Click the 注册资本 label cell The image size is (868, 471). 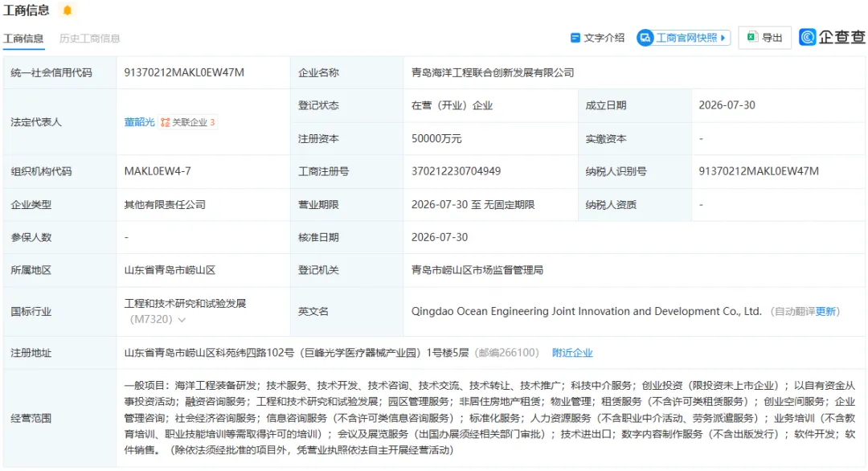pos(347,138)
